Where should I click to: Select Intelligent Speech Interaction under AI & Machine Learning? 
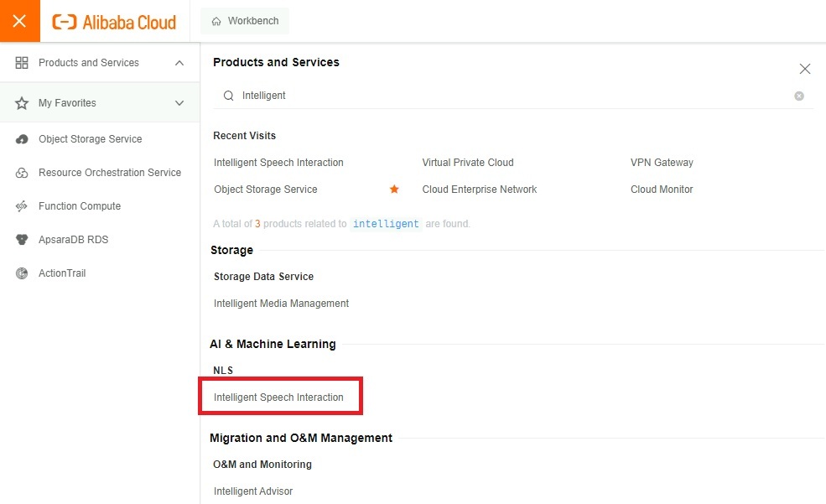click(280, 395)
